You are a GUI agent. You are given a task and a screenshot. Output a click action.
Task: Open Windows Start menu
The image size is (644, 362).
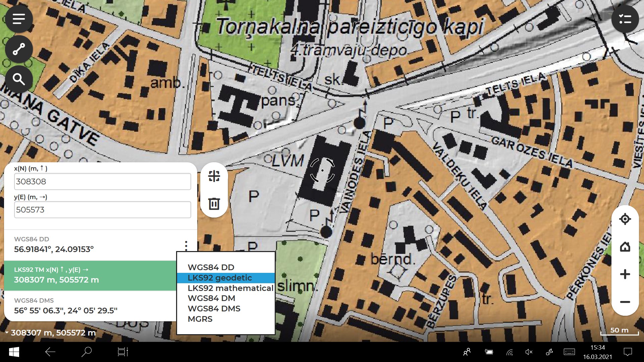[x=14, y=352]
